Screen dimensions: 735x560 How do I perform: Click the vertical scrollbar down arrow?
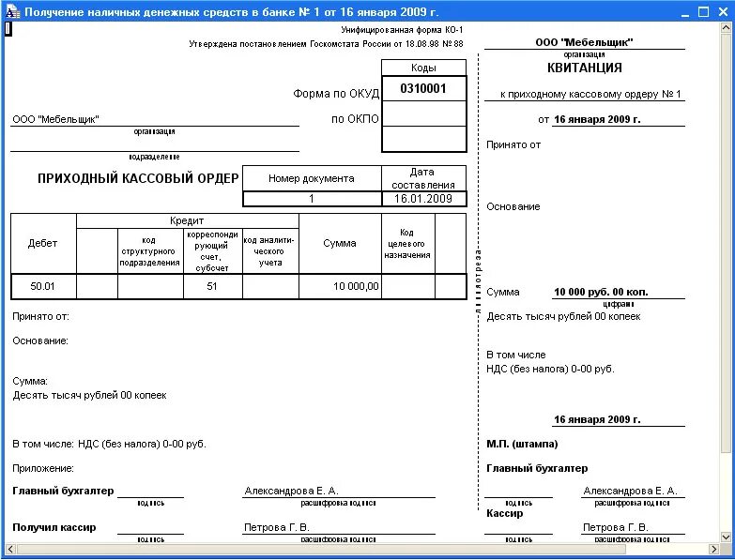click(726, 537)
